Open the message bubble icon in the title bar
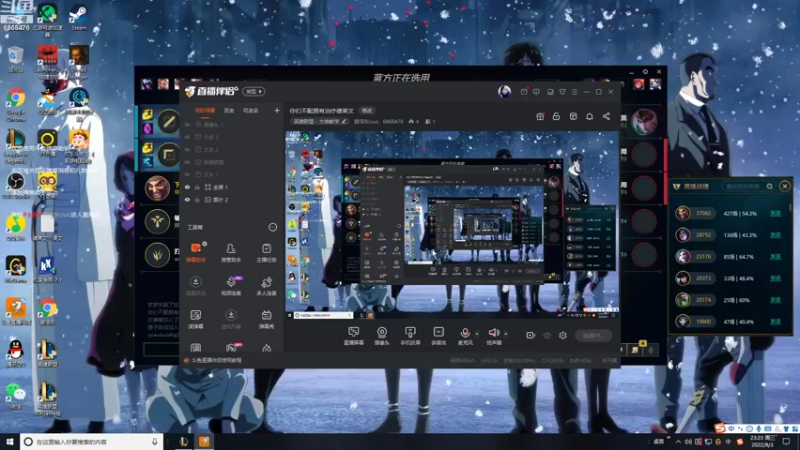Viewport: 800px width, 450px height. [536, 92]
